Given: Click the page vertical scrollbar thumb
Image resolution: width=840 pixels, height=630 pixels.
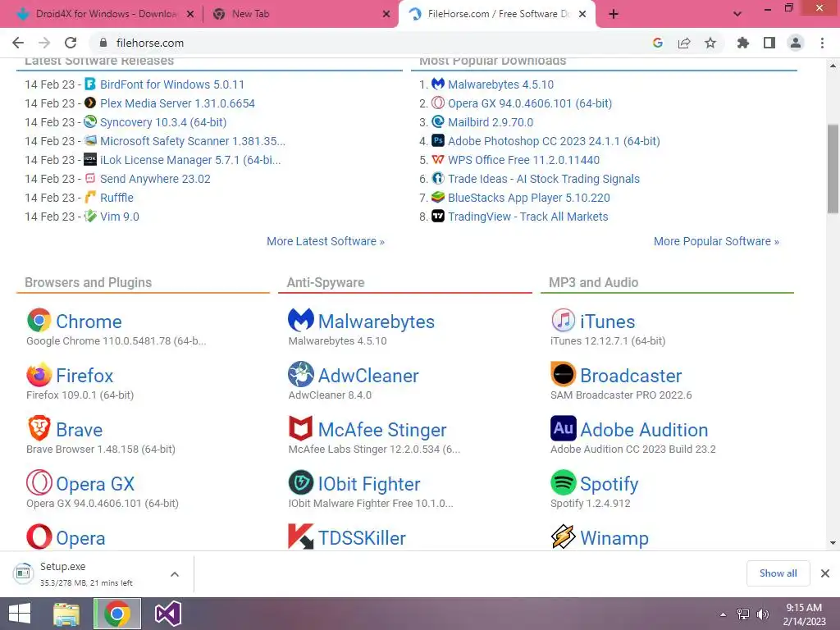Looking at the screenshot, I should pyautogui.click(x=833, y=169).
